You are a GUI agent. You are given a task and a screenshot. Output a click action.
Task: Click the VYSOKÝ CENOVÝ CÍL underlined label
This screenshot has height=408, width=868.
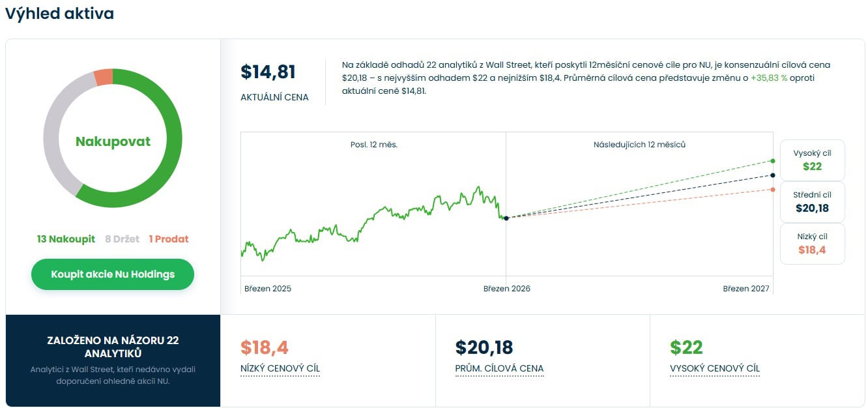coord(715,369)
